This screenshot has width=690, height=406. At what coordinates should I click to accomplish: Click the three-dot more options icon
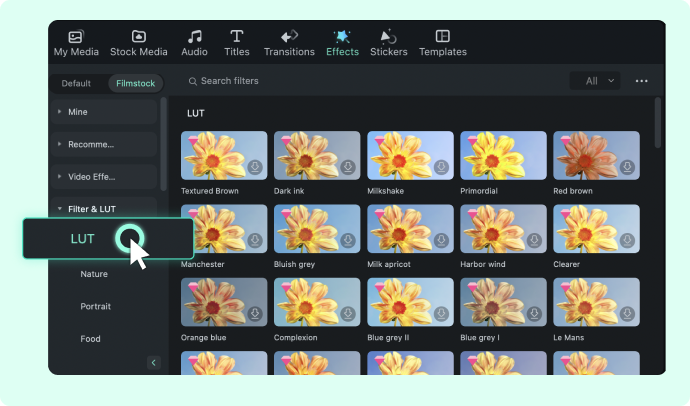pyautogui.click(x=642, y=81)
